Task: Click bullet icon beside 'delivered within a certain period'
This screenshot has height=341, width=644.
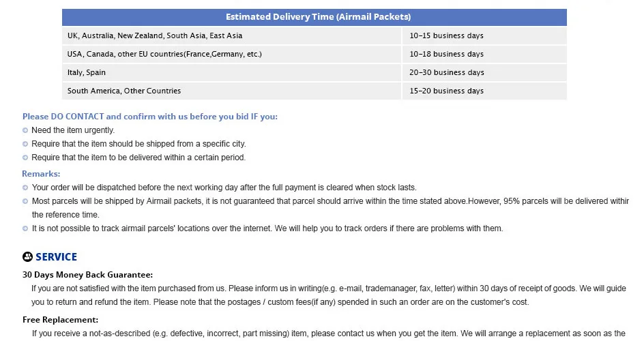Action: point(25,158)
